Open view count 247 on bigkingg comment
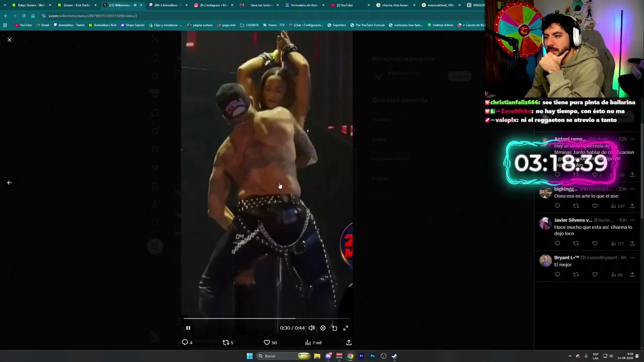Viewport: 644px width, 362px height. 617,206
